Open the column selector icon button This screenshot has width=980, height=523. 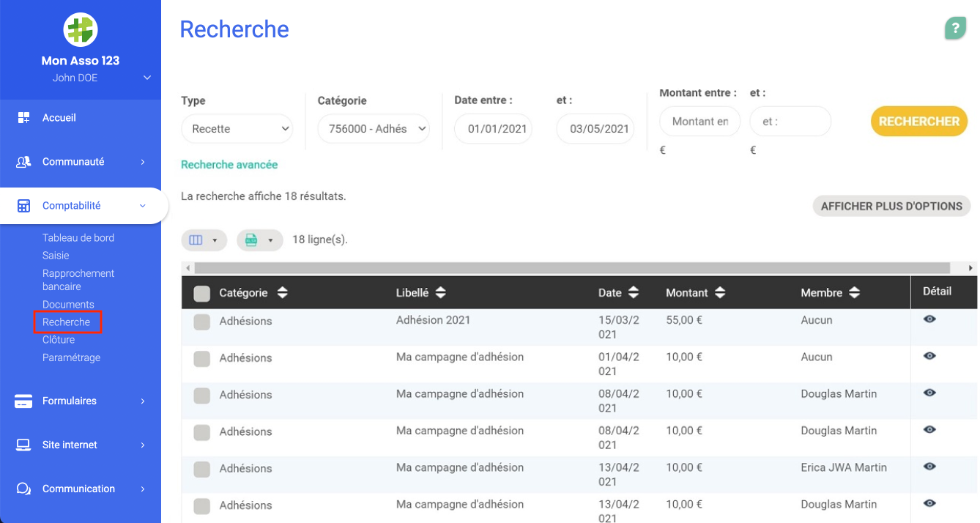point(204,240)
